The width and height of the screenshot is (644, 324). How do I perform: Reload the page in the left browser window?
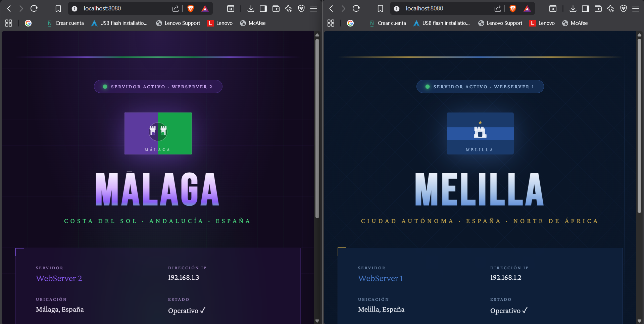coord(34,9)
